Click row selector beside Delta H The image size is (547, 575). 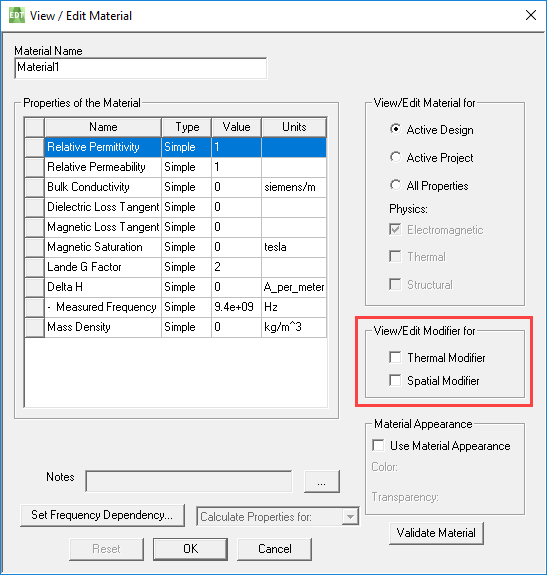point(34,287)
